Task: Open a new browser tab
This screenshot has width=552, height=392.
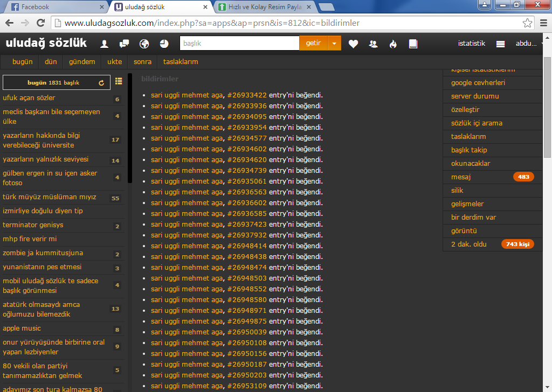Action: point(326,6)
